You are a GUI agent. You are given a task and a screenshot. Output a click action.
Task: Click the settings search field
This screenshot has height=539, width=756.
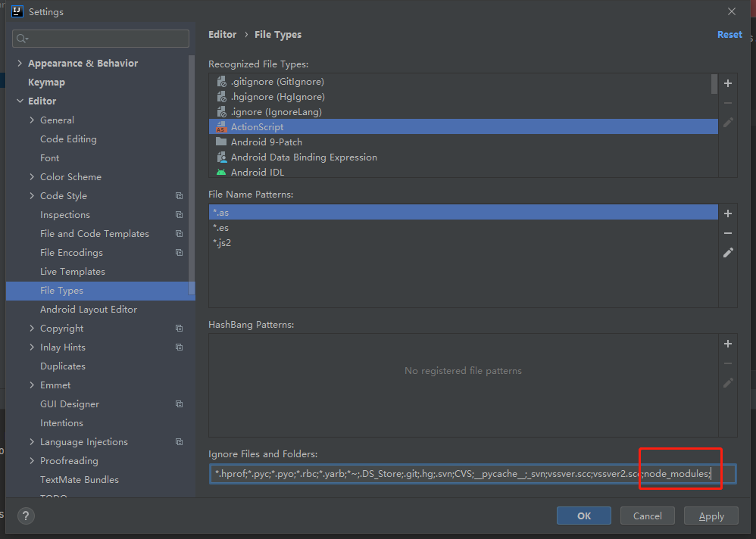point(101,39)
